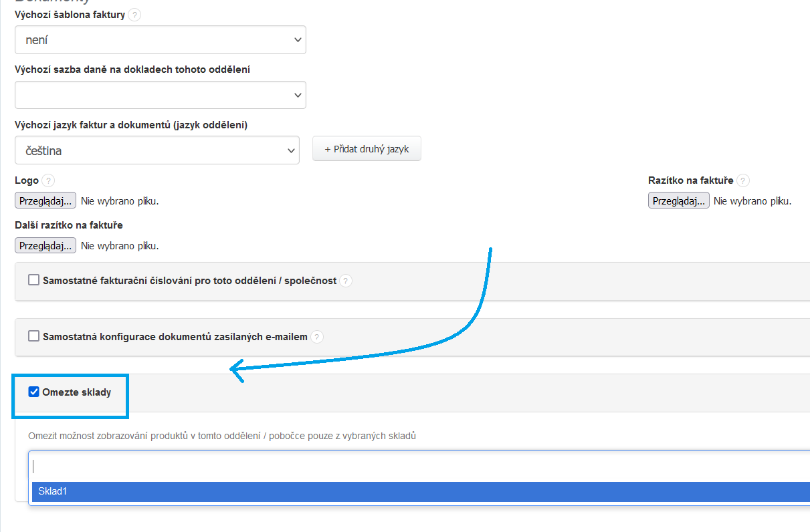810x532 pixels.
Task: Click help icon beside Logo label
Action: click(48, 180)
